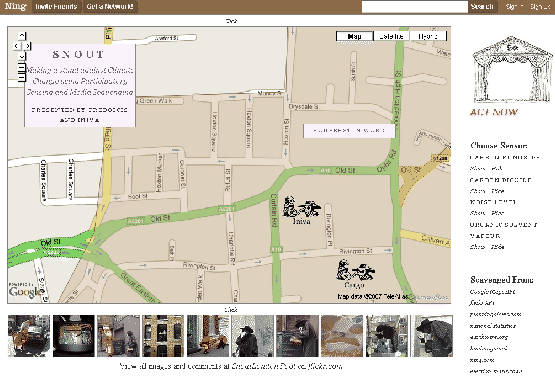Toggle Show/Hide under the second sensor
The image size is (555, 377).
click(487, 191)
